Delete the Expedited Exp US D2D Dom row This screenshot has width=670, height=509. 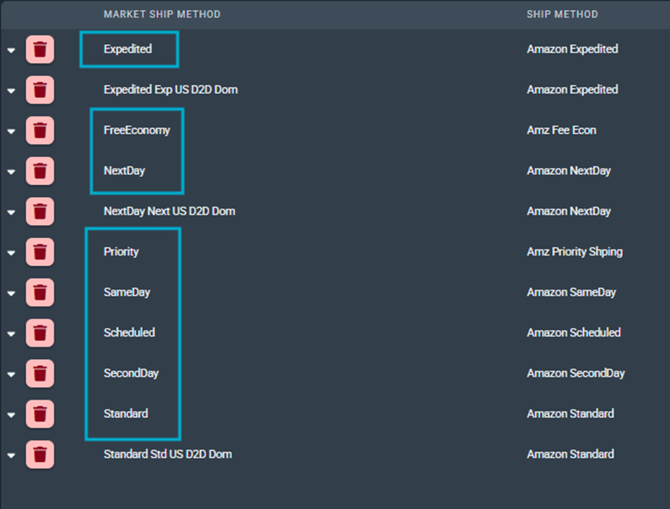tap(39, 90)
